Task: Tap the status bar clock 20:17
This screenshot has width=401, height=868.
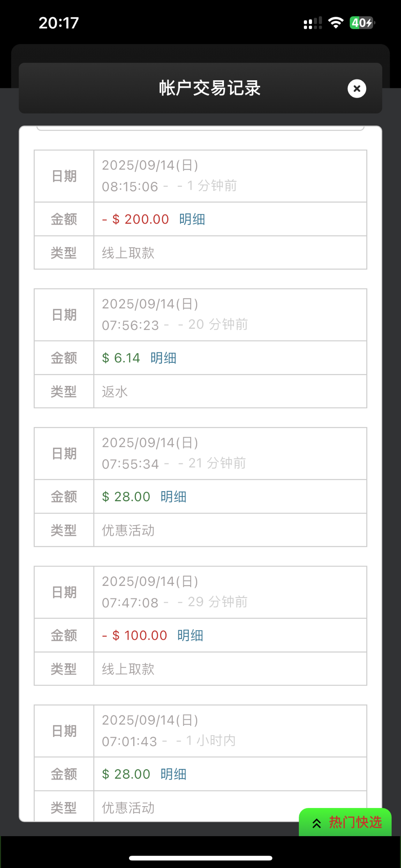Action: point(59,23)
